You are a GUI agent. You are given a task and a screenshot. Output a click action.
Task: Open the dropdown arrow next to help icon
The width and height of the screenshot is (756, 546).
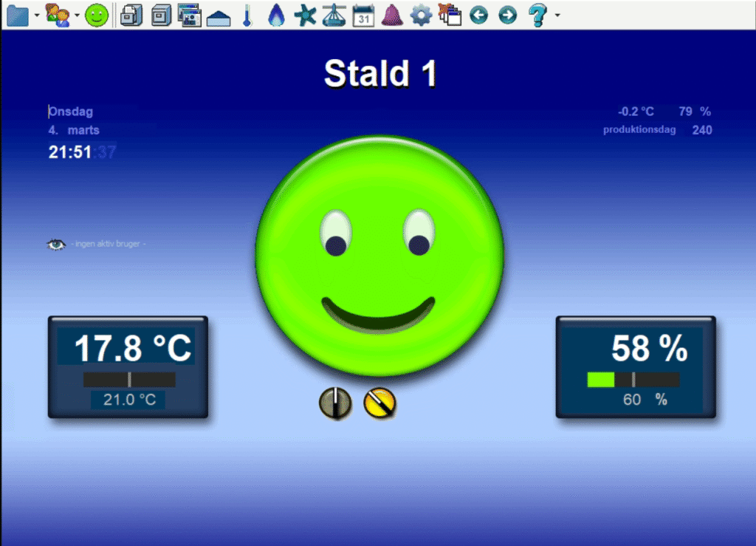tap(557, 16)
